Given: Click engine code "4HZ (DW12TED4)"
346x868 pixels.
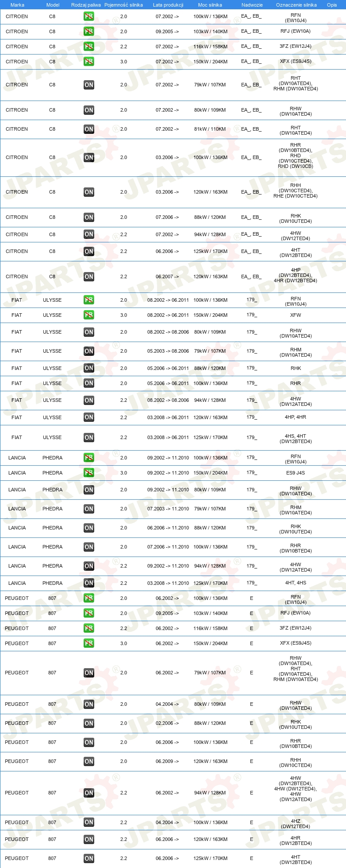Looking at the screenshot, I should click(x=296, y=824).
